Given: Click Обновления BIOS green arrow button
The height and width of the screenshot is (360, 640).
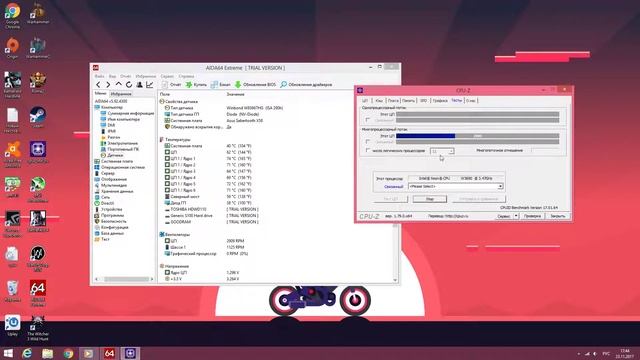Looking at the screenshot, I should coord(255,84).
